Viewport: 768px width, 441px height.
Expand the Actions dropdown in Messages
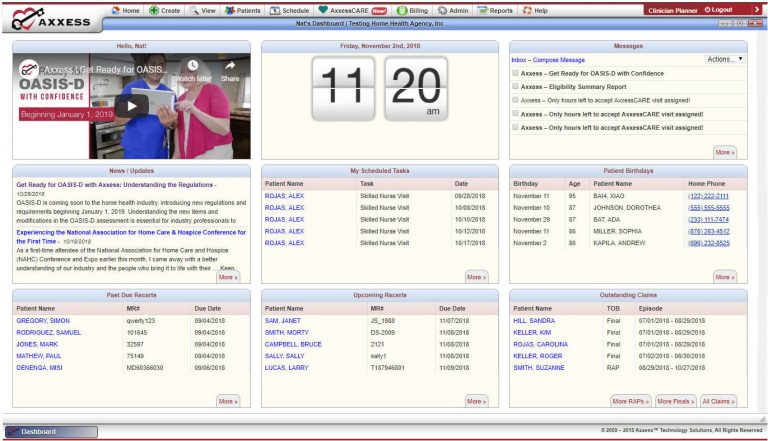coord(724,60)
